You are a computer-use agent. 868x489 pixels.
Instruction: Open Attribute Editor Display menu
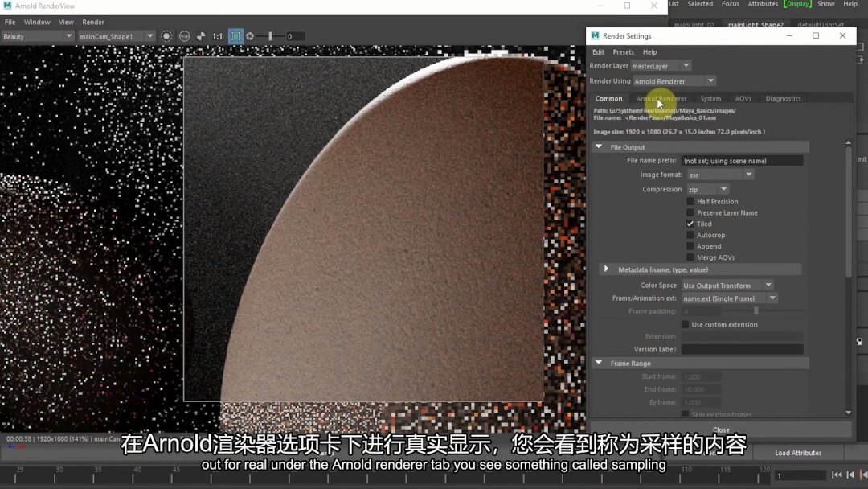pos(798,4)
